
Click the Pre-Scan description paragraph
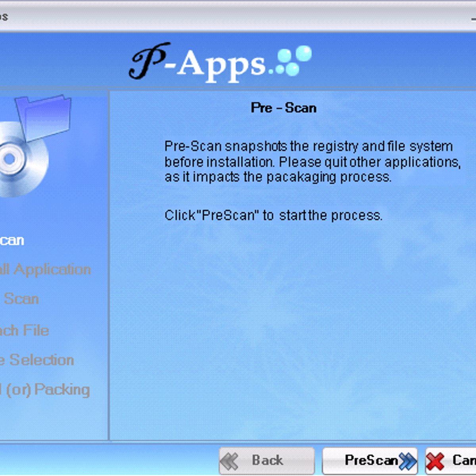[x=312, y=161]
